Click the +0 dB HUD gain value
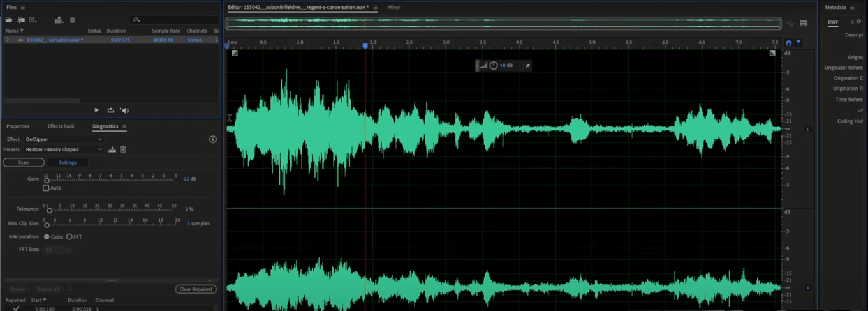 506,65
